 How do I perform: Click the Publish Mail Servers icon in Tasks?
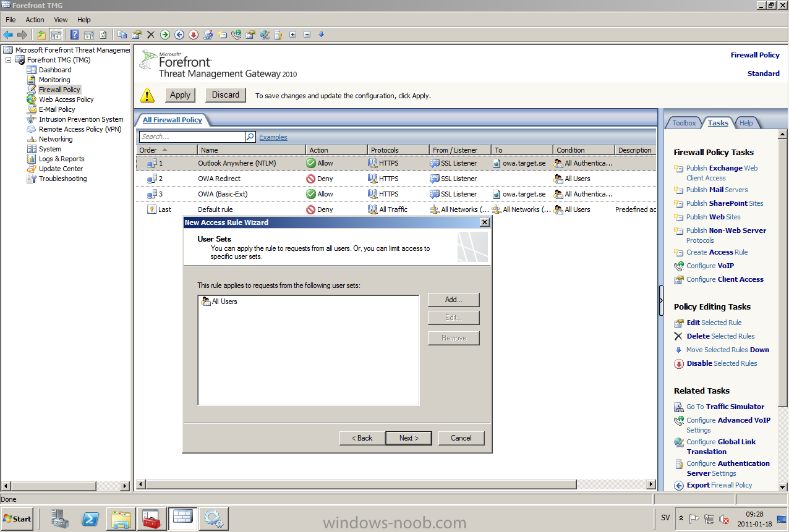(679, 190)
